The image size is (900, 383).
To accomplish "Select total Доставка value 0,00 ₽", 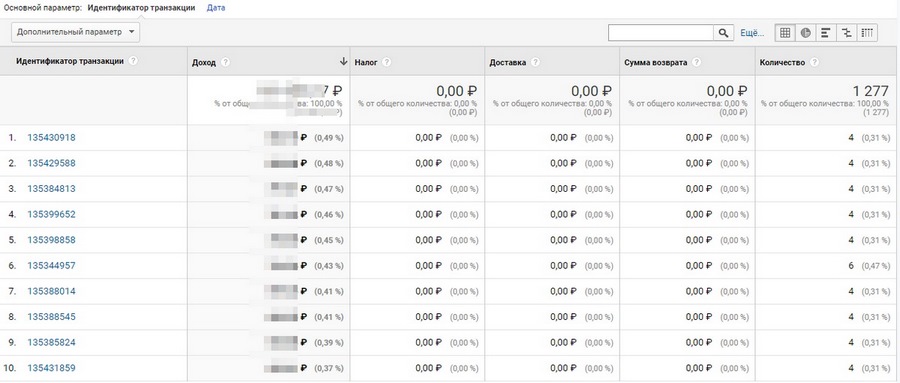I will tap(592, 91).
